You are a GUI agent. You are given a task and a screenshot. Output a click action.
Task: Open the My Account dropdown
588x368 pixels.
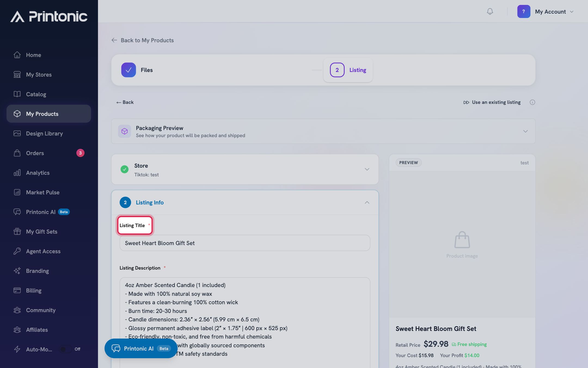(x=554, y=12)
